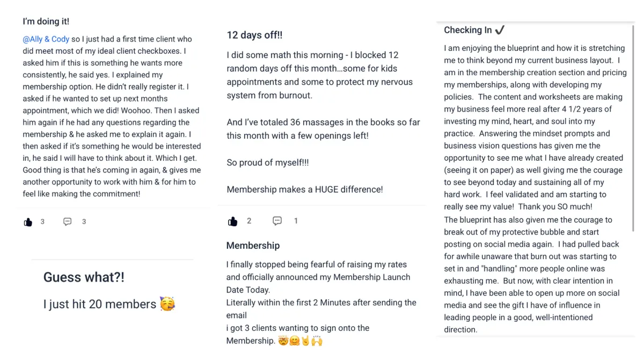The image size is (644, 362).
Task: Click the hugging face emoji in Membership post
Action: tap(295, 341)
